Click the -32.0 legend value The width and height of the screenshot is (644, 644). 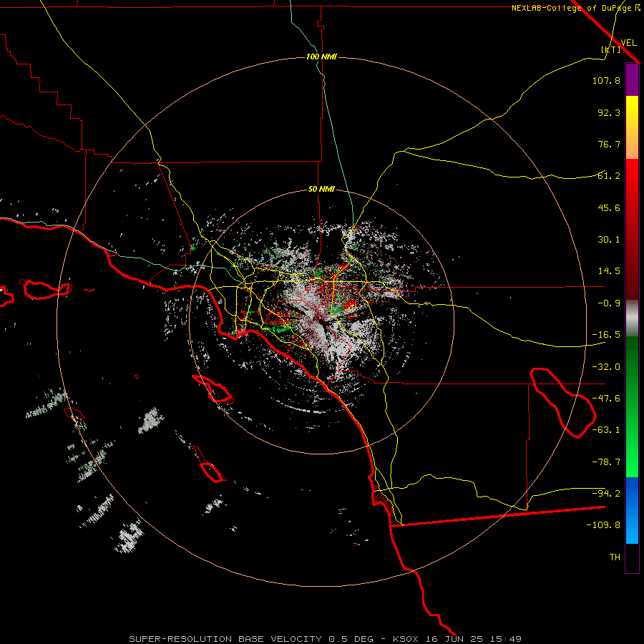(606, 367)
